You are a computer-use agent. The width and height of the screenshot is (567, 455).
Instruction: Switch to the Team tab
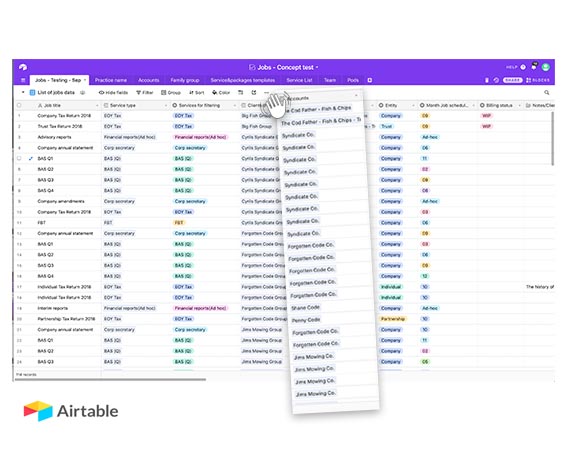(x=329, y=80)
